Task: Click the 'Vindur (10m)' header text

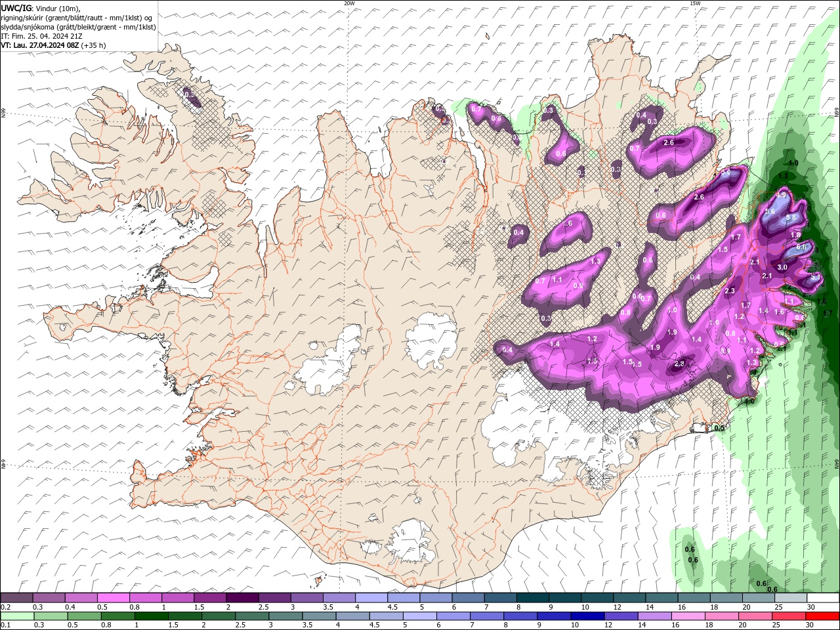Action: point(58,8)
